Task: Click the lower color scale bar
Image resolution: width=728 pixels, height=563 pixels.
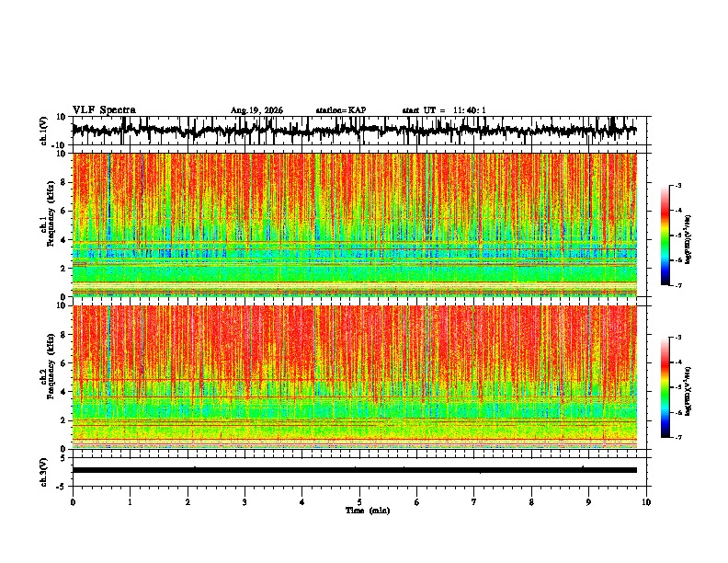Action: 665,387
